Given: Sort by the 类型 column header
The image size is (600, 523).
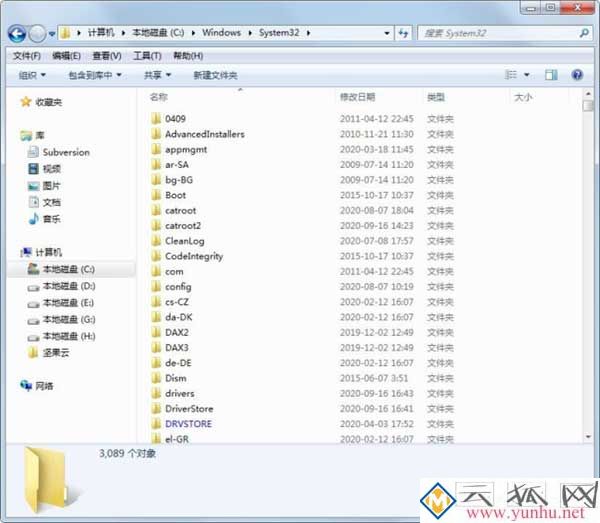Looking at the screenshot, I should pos(436,97).
